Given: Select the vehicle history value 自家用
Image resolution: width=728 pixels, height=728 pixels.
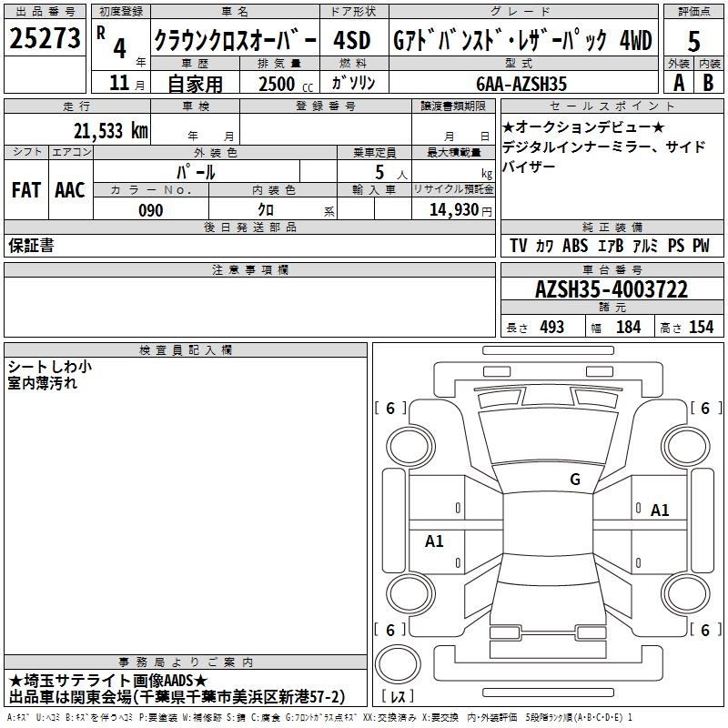Looking at the screenshot, I should (x=195, y=84).
